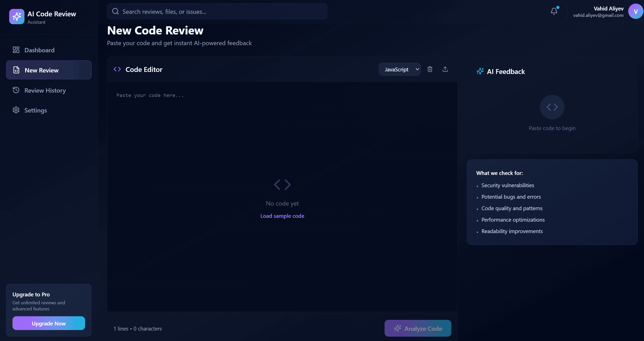Open Review History

coord(49,90)
